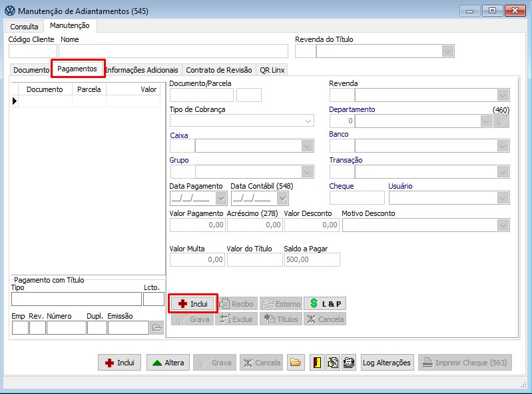This screenshot has width=532, height=394.
Task: Click the Departamento code field showing 0
Action: click(342, 121)
